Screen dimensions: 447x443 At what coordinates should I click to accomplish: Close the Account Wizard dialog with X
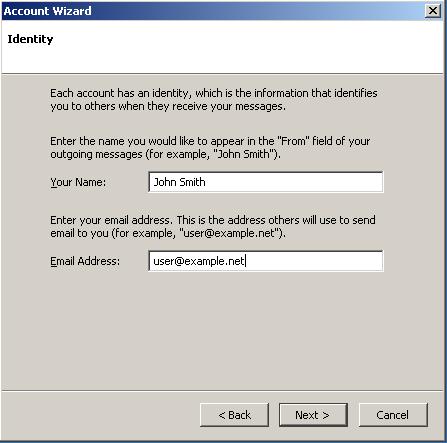pos(433,11)
